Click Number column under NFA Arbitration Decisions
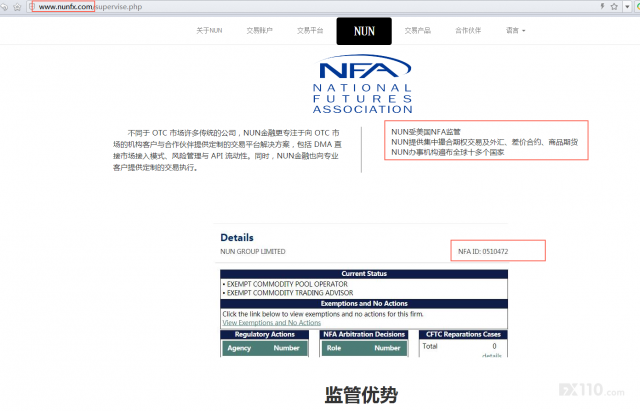The image size is (640, 411). [x=387, y=348]
